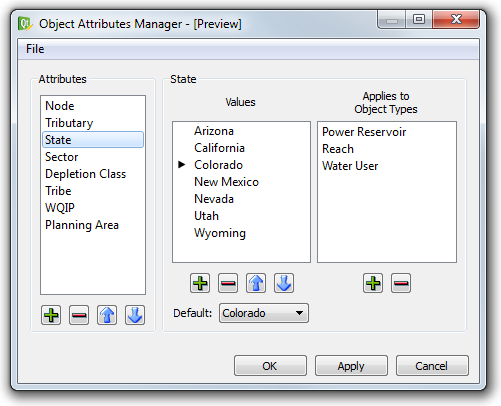Select Depletion Class attribute

[x=86, y=174]
